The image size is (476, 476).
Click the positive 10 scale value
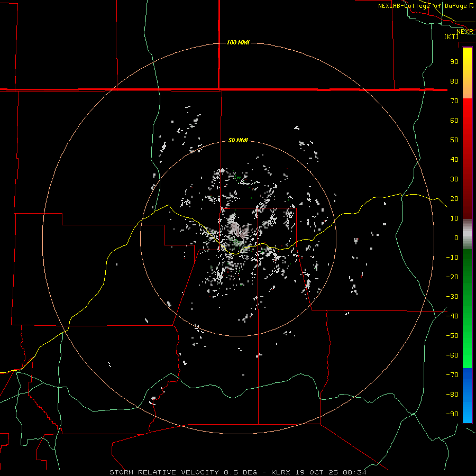coord(454,218)
